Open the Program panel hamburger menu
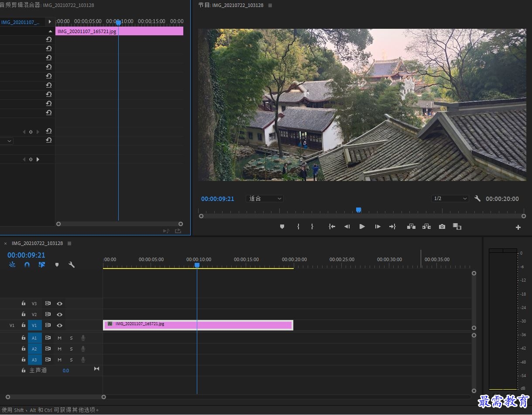 click(270, 5)
